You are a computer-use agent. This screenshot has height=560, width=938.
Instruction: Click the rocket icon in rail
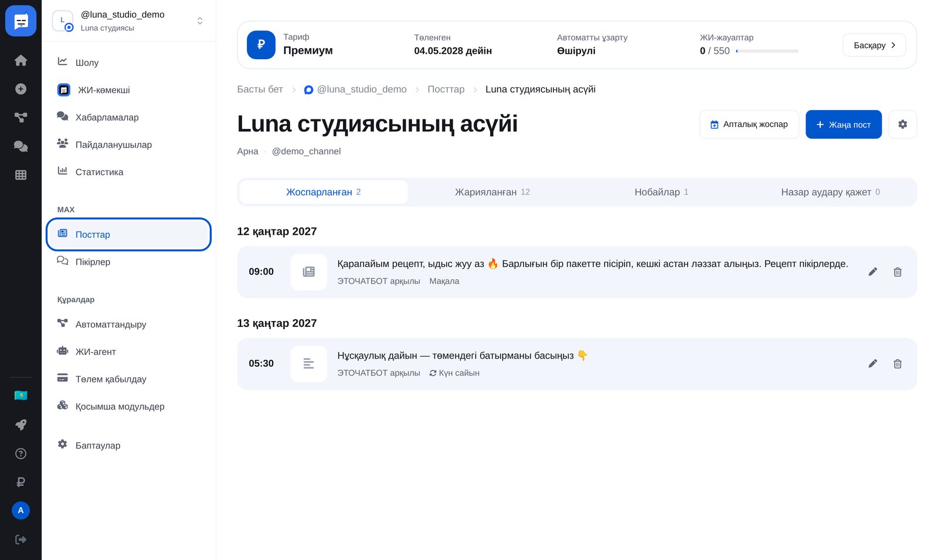pos(21,425)
